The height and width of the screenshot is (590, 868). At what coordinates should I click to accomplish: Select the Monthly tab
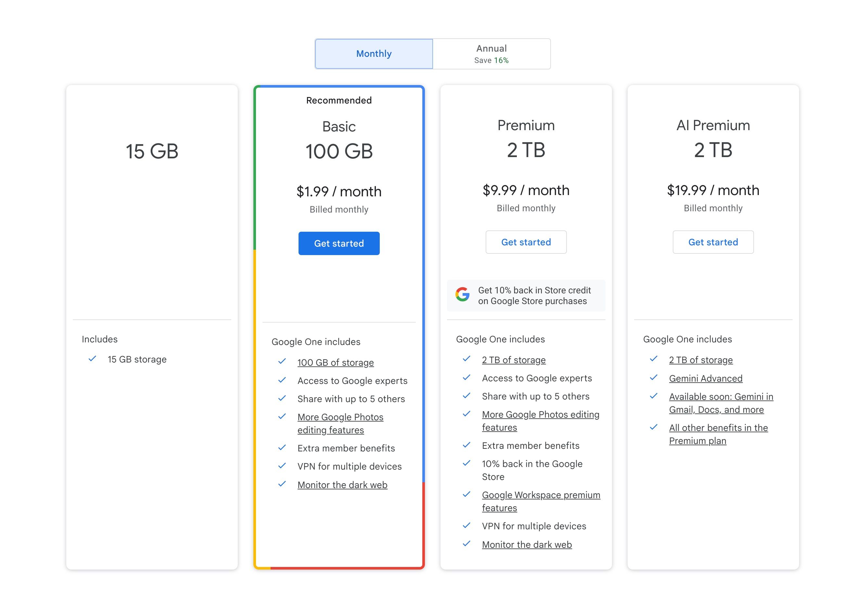(x=374, y=53)
